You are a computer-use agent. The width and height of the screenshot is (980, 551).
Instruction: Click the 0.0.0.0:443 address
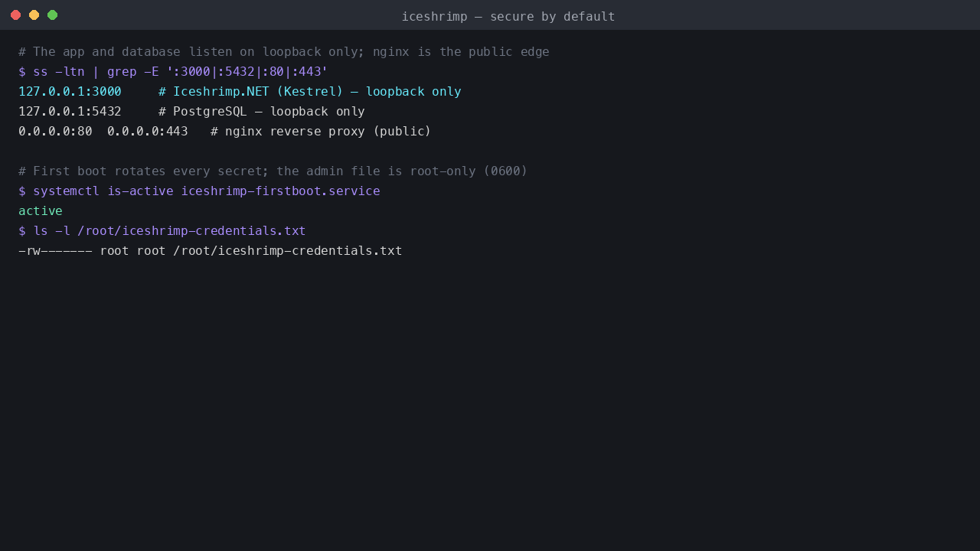tap(148, 132)
